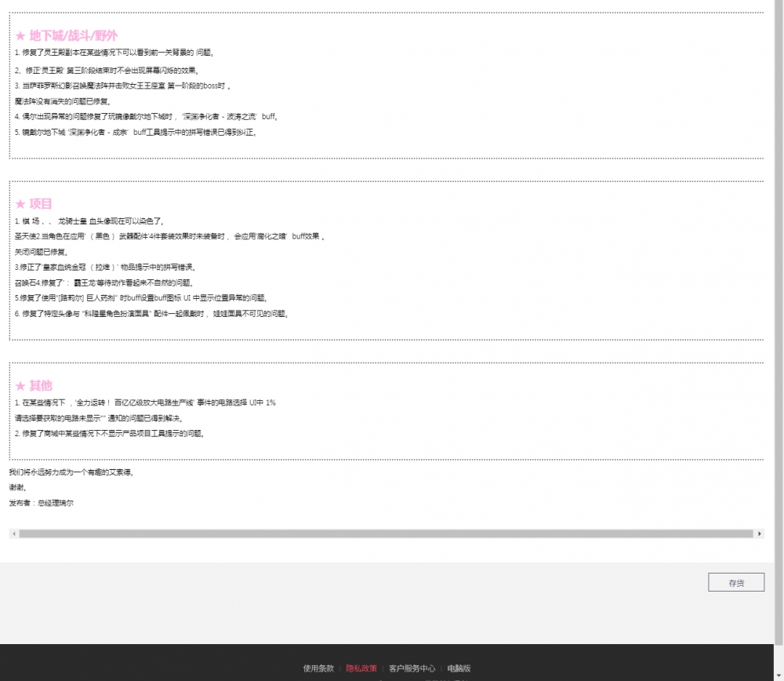Go to 客户服务中心 footer link

[x=412, y=668]
